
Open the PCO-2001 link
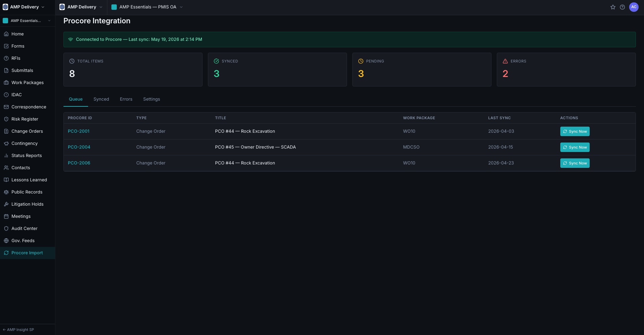pos(79,131)
